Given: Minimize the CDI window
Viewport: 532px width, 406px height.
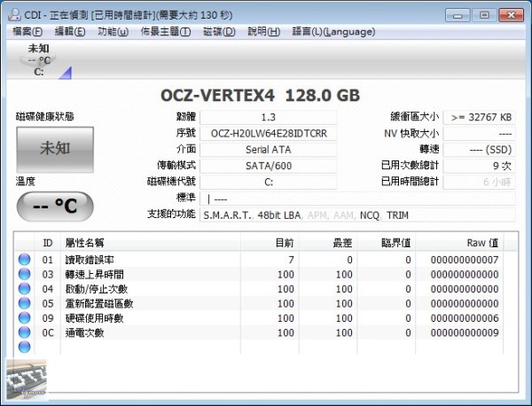Looking at the screenshot, I should tap(458, 15).
